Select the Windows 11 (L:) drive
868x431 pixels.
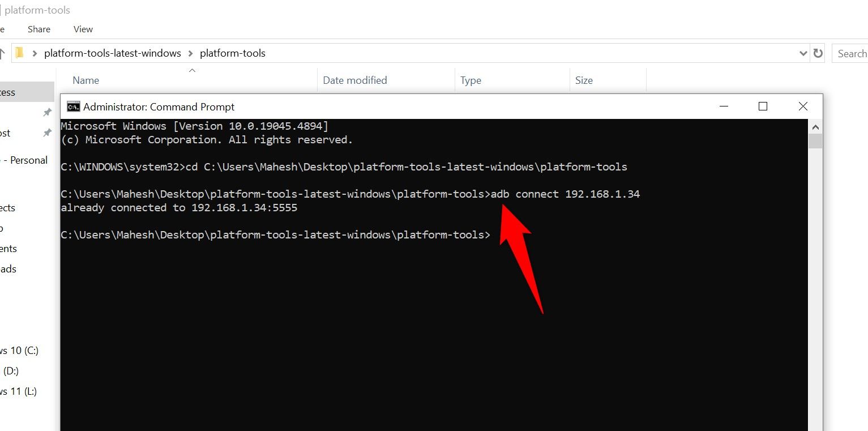(19, 391)
